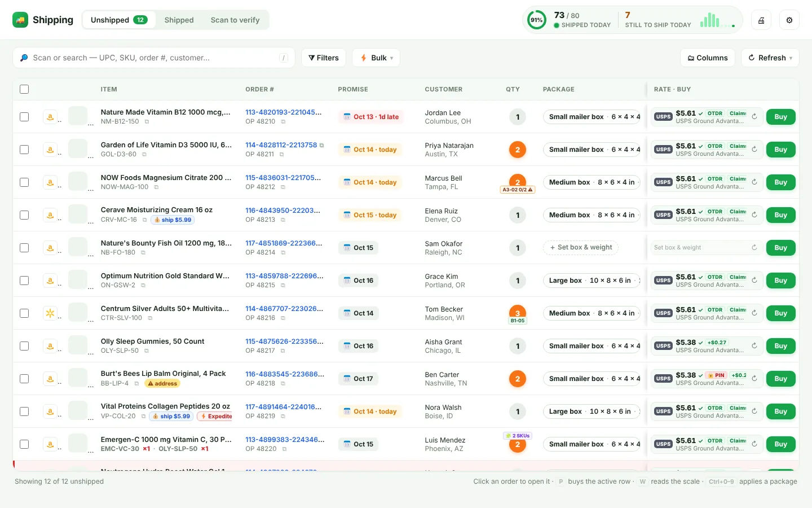Viewport: 812px width, 508px height.
Task: Buy label for Jordan Lee's order
Action: coord(780,117)
